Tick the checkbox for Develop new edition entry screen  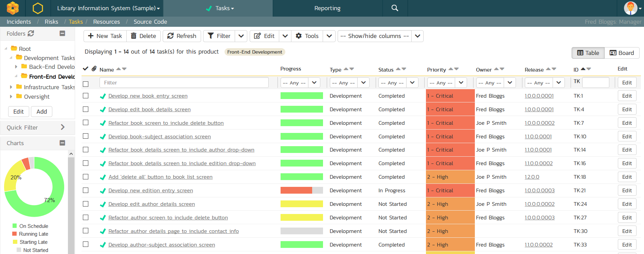pos(86,191)
